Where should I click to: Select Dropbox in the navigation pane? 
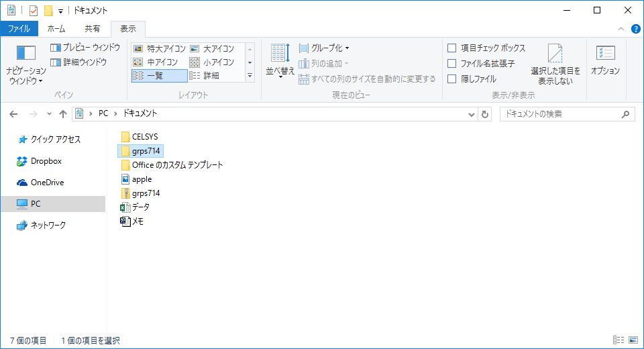(46, 161)
